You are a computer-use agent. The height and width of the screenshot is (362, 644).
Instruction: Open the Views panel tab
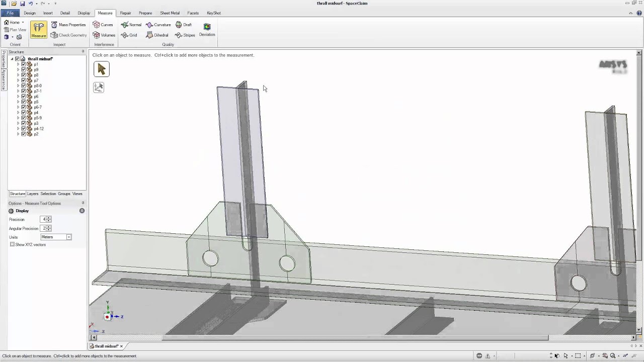pos(77,194)
